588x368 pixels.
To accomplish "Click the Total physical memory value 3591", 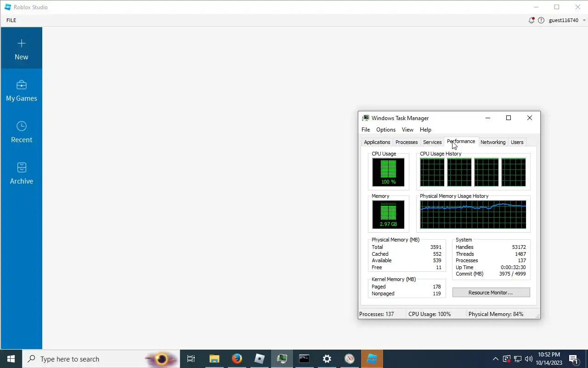I will 436,247.
